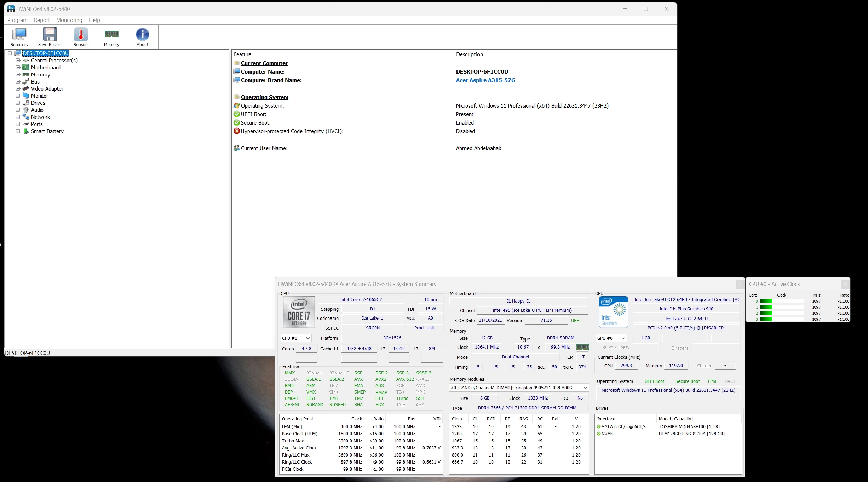Collapse the DESKTOP-6F1CC0U root node

10,53
